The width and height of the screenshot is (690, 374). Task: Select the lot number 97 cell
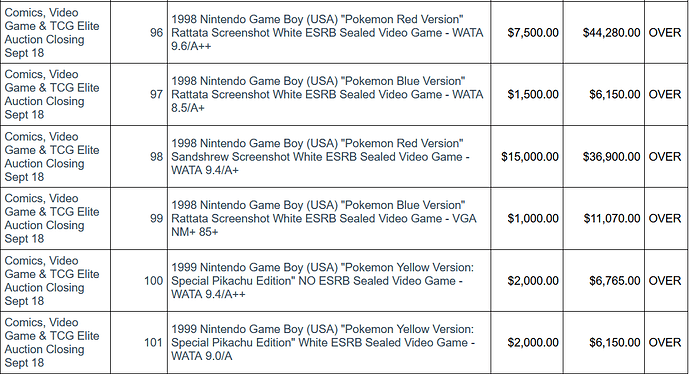(139, 95)
